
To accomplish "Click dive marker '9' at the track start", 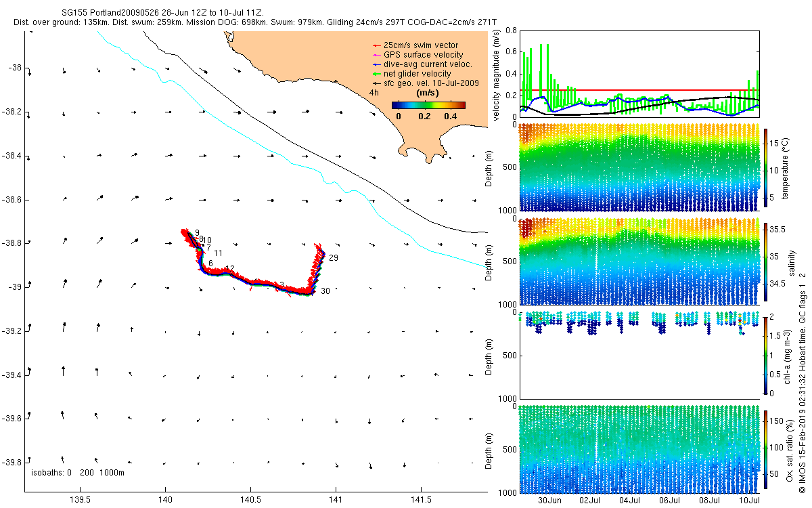I will click(197, 233).
